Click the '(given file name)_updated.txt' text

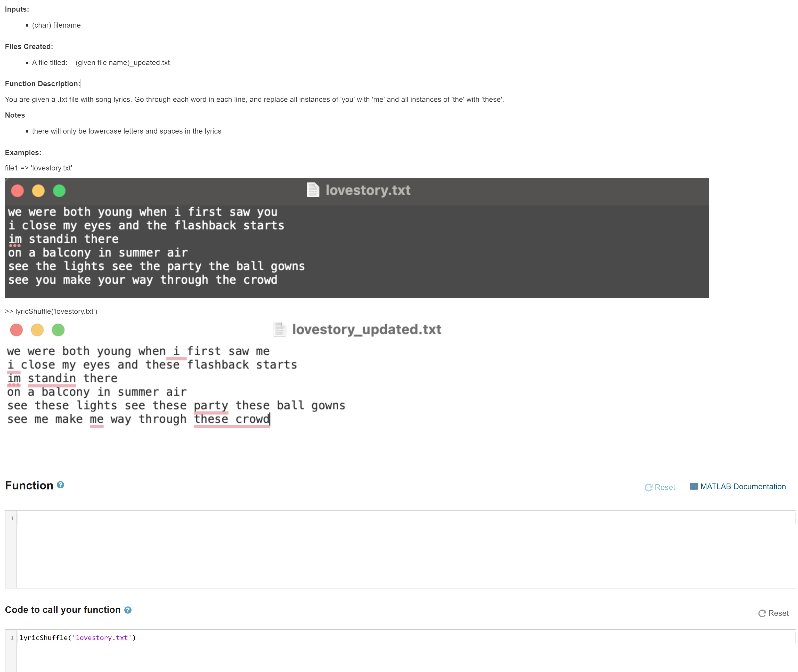tap(123, 62)
